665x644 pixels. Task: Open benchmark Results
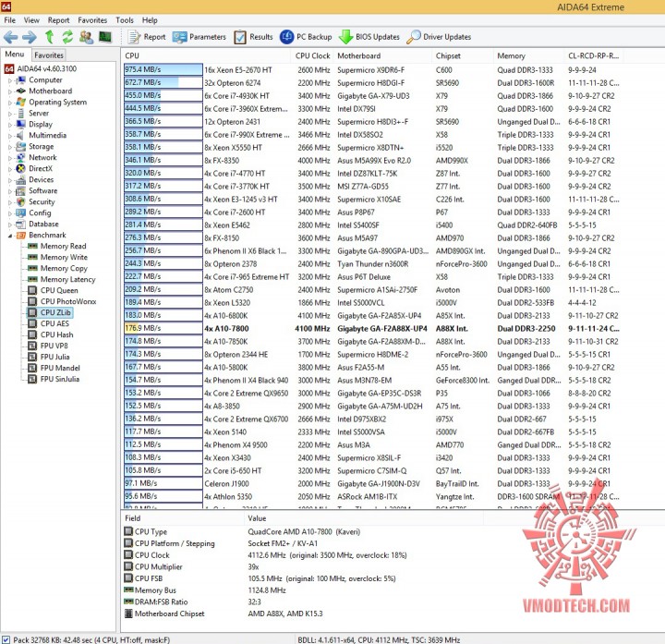[x=254, y=37]
